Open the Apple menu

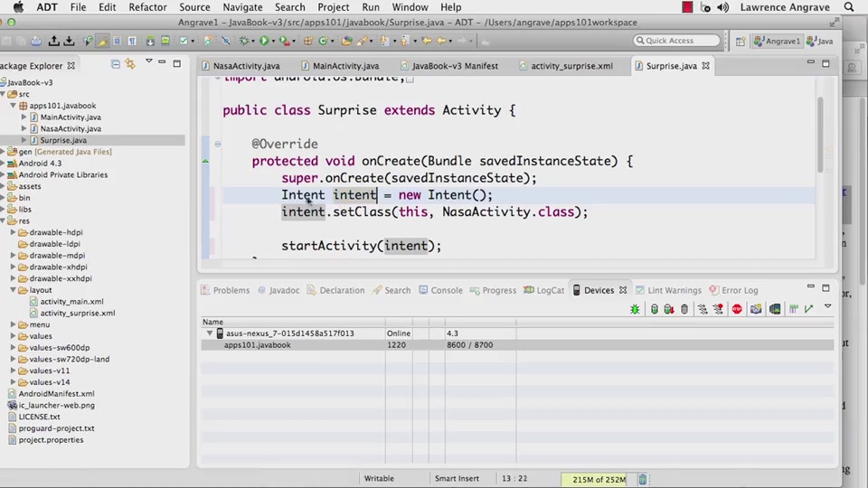pos(18,7)
